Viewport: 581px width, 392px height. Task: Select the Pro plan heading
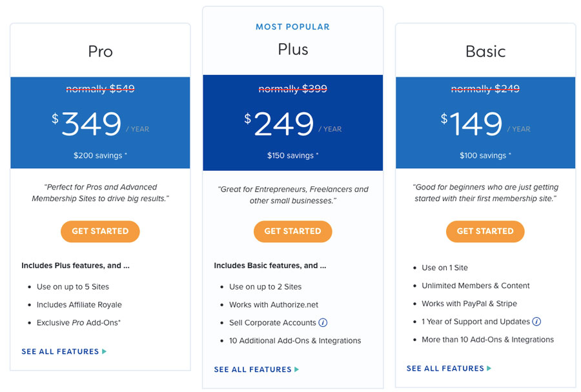point(100,52)
